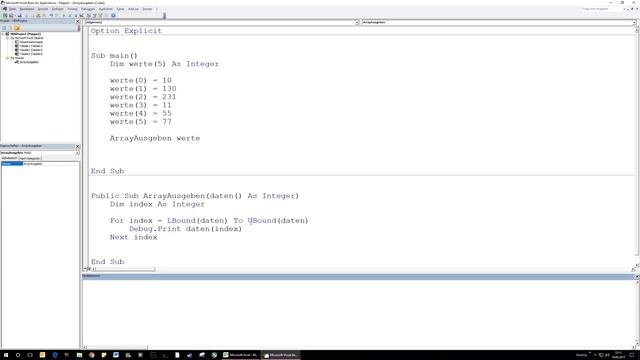Toggle Design Mode toolbar icon
Screen dimensions: 640x360
(x=82, y=16)
